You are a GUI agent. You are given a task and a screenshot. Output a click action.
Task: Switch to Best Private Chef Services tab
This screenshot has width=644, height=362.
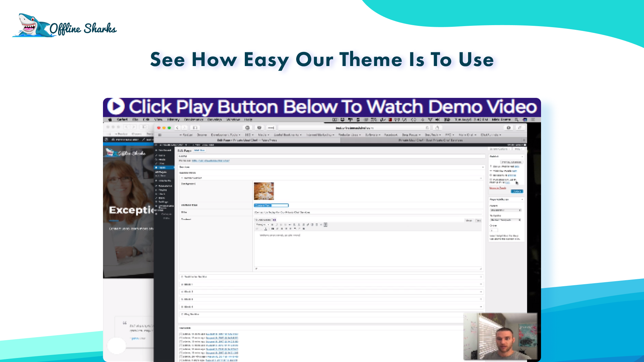point(430,140)
